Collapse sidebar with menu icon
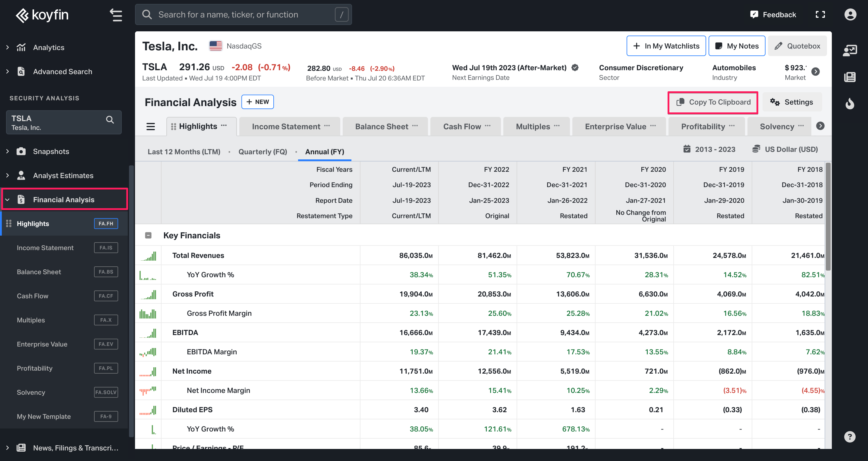This screenshot has width=868, height=461. coord(116,15)
